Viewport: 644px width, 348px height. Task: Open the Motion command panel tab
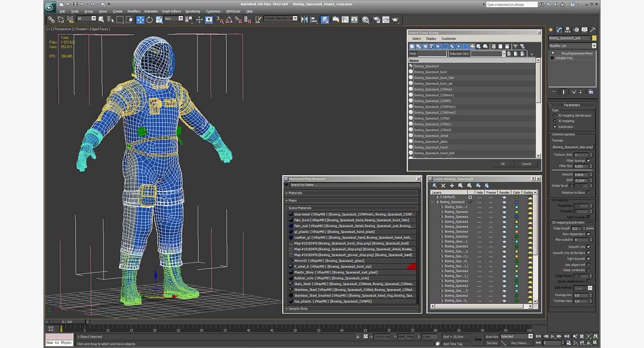(x=576, y=30)
